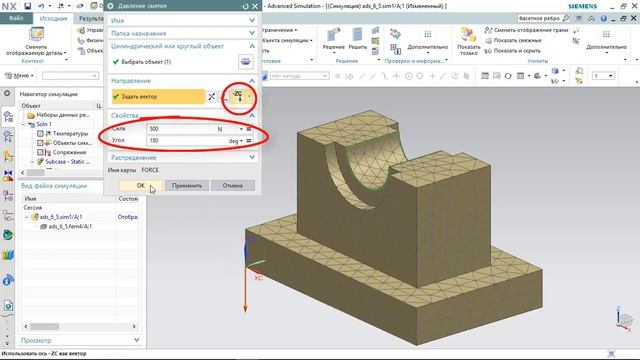The width and height of the screenshot is (640, 360).
Task: Open the deg angle units dropdown
Action: pyautogui.click(x=241, y=141)
